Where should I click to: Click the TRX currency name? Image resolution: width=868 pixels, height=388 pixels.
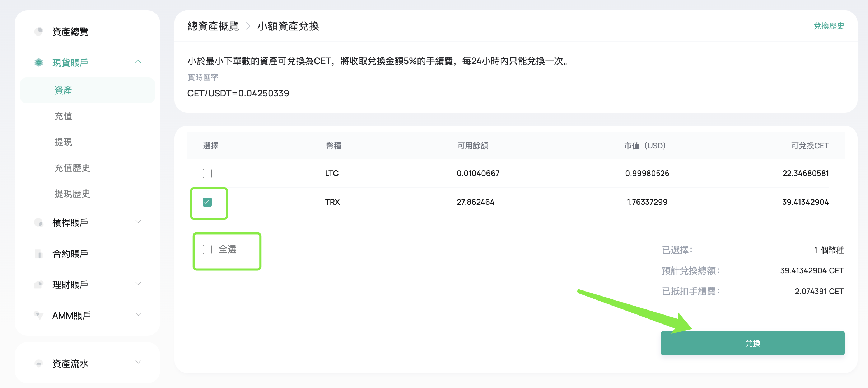click(332, 202)
